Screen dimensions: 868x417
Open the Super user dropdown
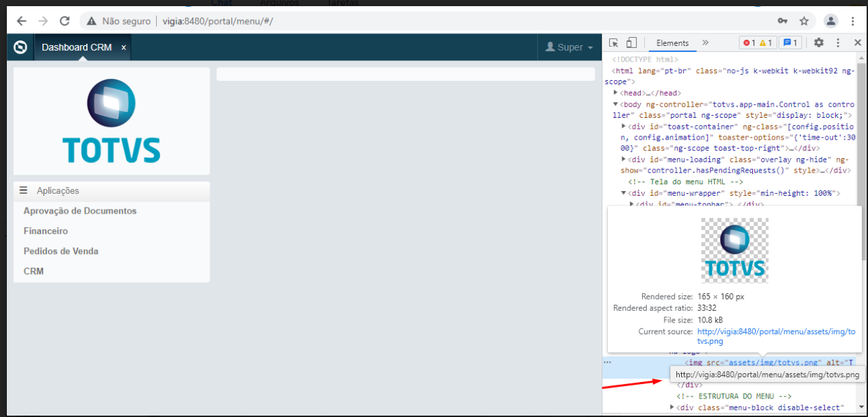pyautogui.click(x=569, y=47)
